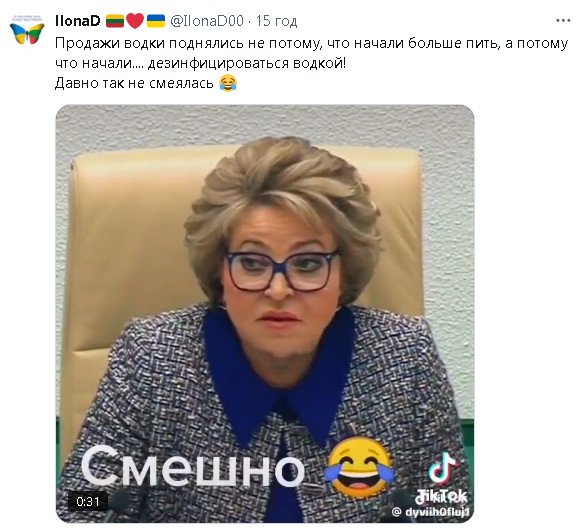576x532 pixels.
Task: Click the line "Давно так не смеялась"
Action: [134, 83]
